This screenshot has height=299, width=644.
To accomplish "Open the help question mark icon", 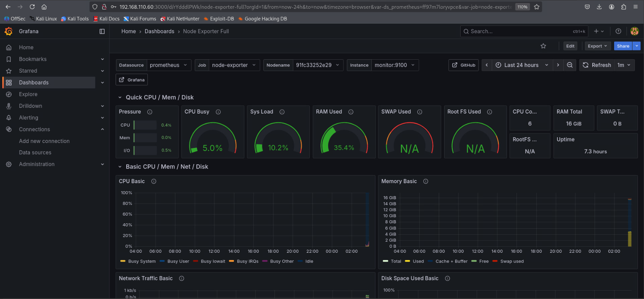I will [618, 31].
